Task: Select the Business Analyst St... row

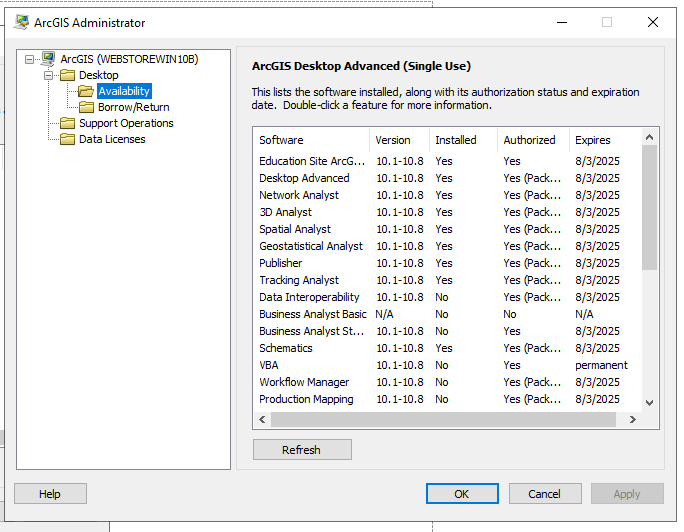Action: [x=448, y=331]
